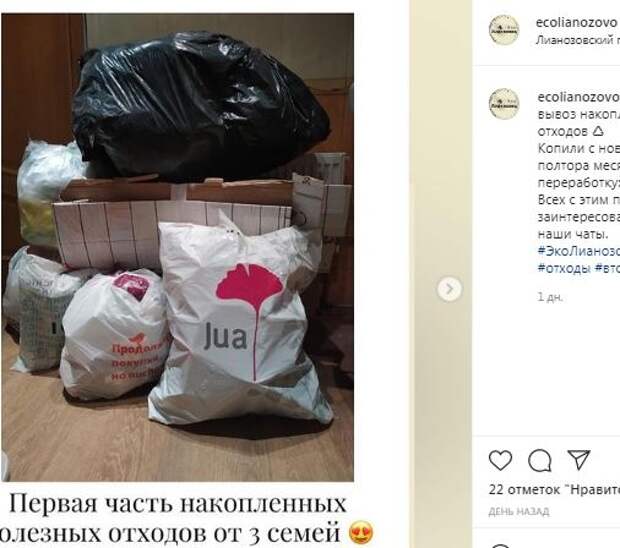Go to next photo with arrow
The image size is (620, 548).
[x=450, y=289]
